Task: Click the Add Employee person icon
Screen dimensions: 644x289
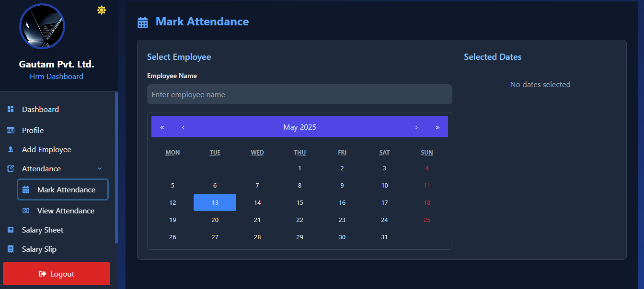Action: point(11,150)
